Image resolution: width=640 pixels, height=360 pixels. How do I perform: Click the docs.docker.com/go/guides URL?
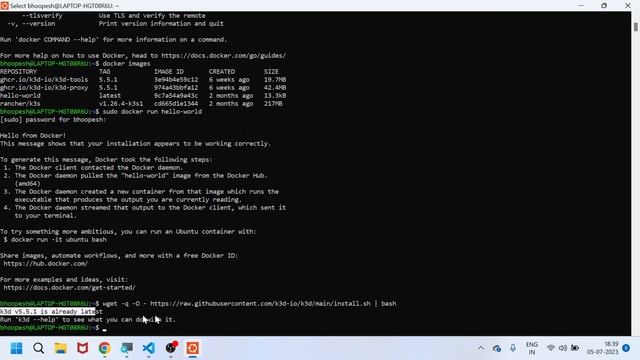[x=223, y=56]
